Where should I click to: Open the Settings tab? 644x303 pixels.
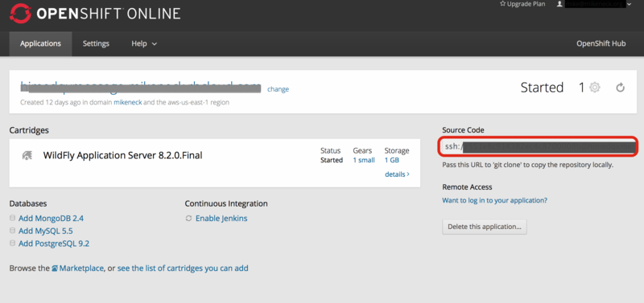[96, 43]
